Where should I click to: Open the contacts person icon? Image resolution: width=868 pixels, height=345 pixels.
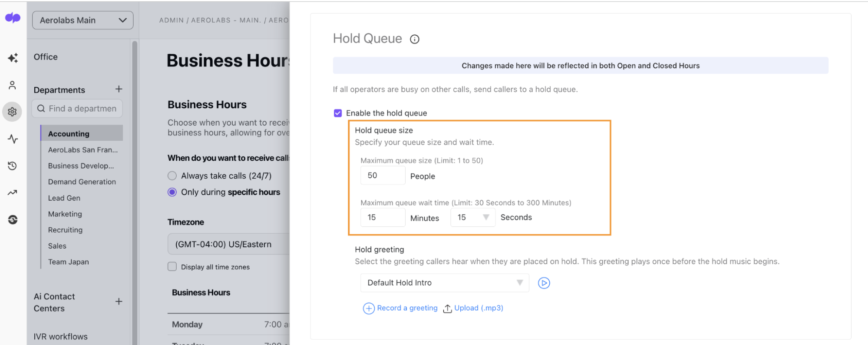click(x=12, y=85)
